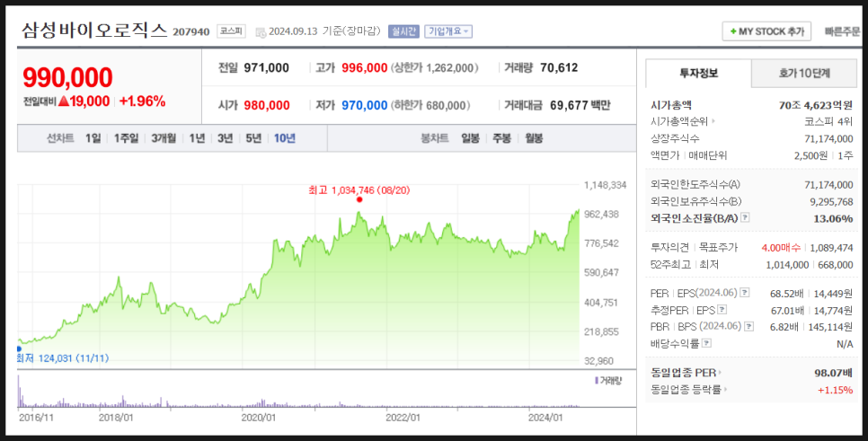The height and width of the screenshot is (441, 868).
Task: Select the 10년 line chart range
Action: pos(285,138)
